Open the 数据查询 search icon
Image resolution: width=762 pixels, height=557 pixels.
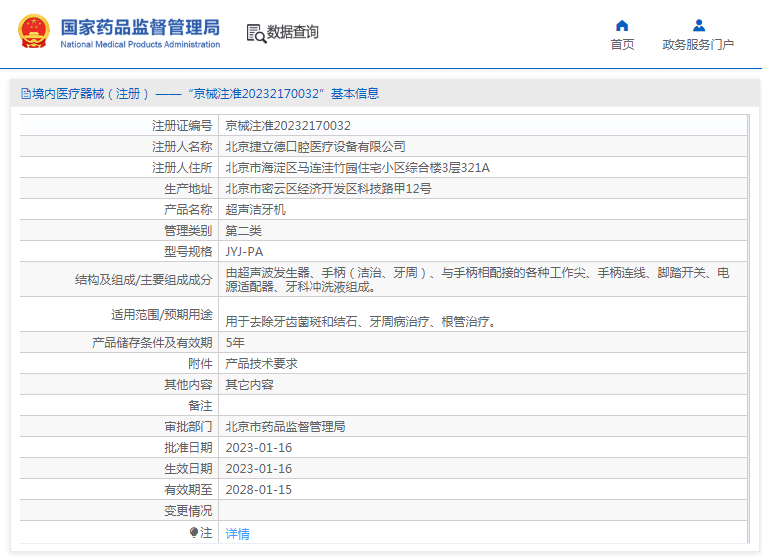pos(256,33)
